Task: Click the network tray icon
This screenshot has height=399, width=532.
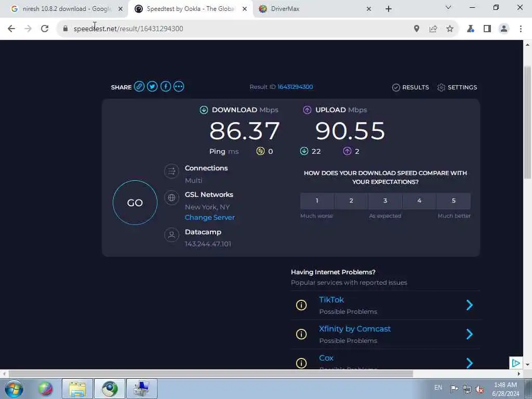Action: (x=467, y=389)
